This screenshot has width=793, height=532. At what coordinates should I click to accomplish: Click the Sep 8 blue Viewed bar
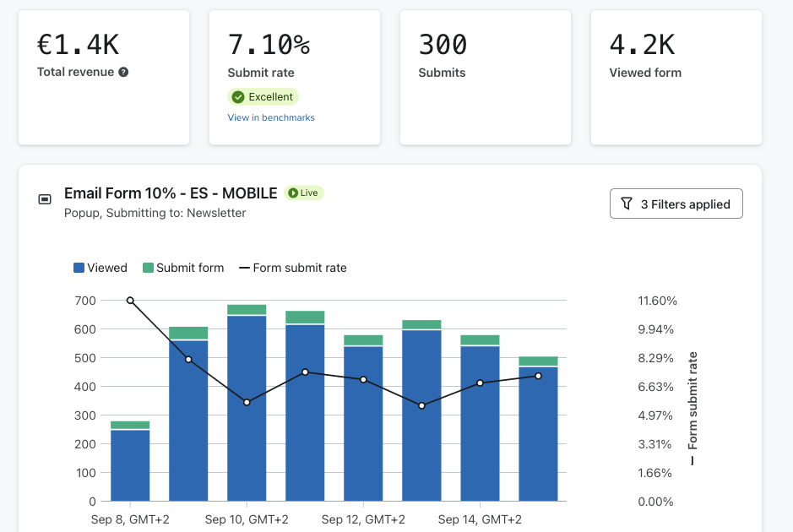[130, 464]
